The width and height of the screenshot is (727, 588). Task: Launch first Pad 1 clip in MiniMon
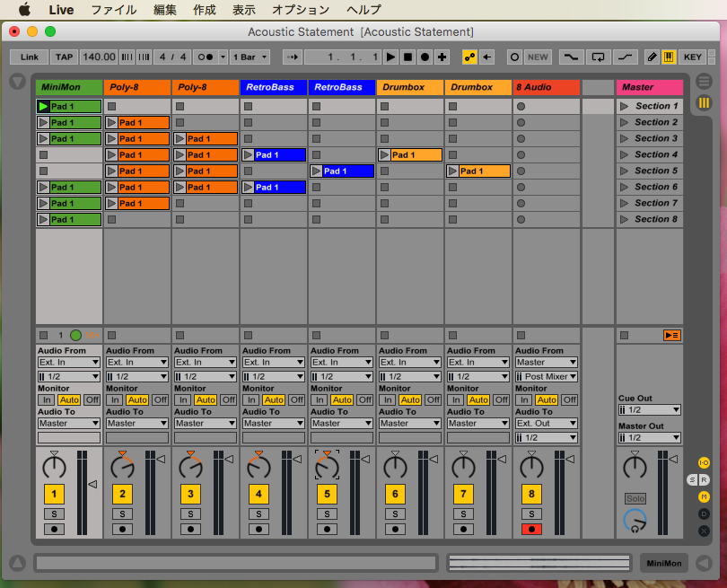(x=43, y=106)
